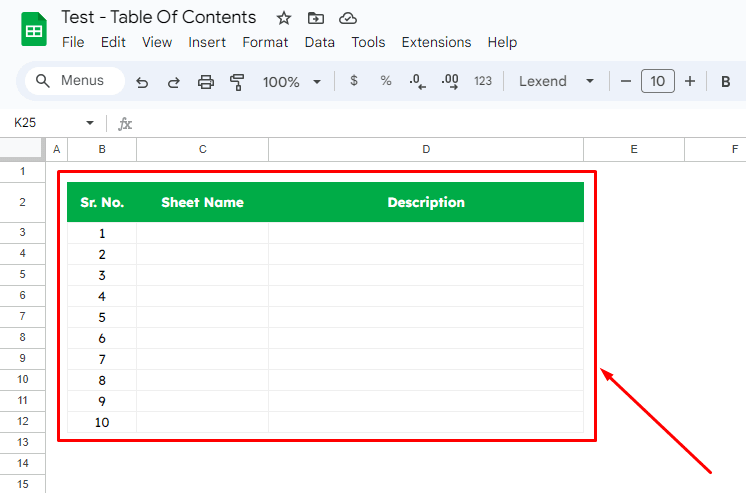The image size is (746, 493).
Task: Select the Sheet Name header cell
Action: tap(202, 202)
